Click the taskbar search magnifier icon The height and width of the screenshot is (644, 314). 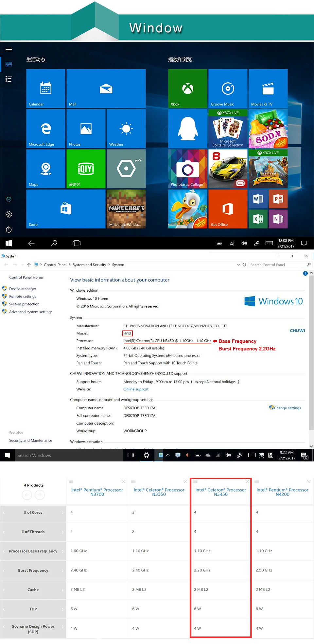pyautogui.click(x=54, y=243)
